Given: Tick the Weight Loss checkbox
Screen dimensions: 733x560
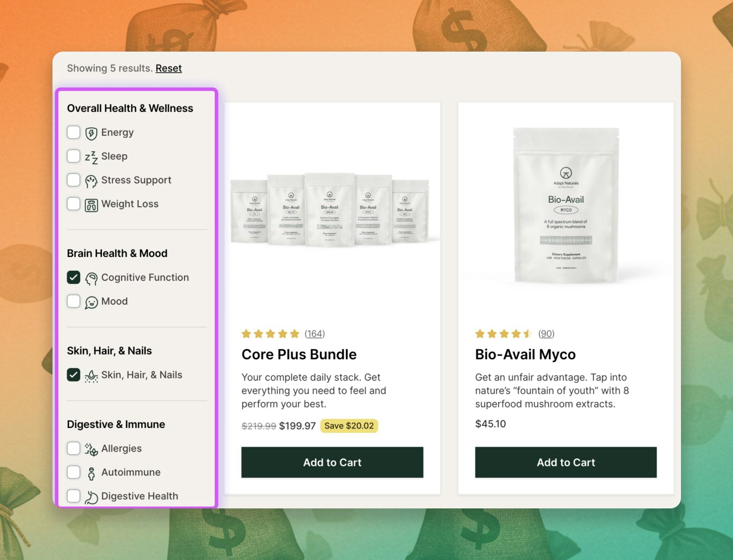Looking at the screenshot, I should tap(74, 204).
